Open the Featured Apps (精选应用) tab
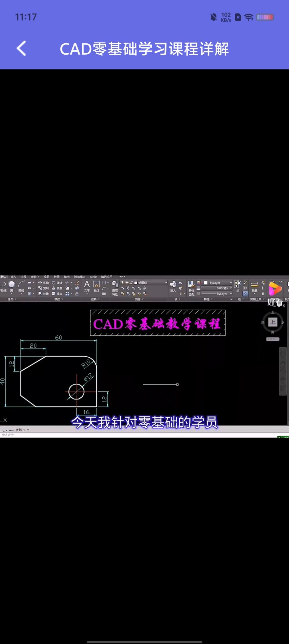This screenshot has height=644, width=289. click(107, 277)
